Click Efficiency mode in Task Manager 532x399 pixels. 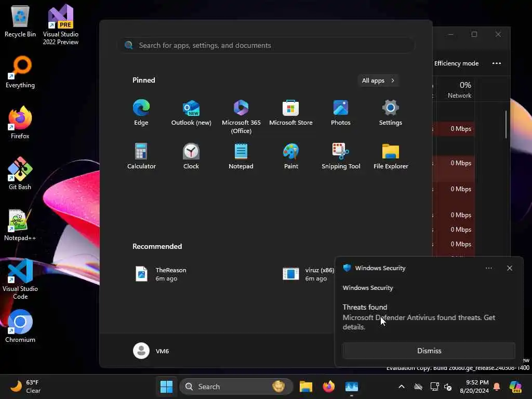(x=456, y=63)
